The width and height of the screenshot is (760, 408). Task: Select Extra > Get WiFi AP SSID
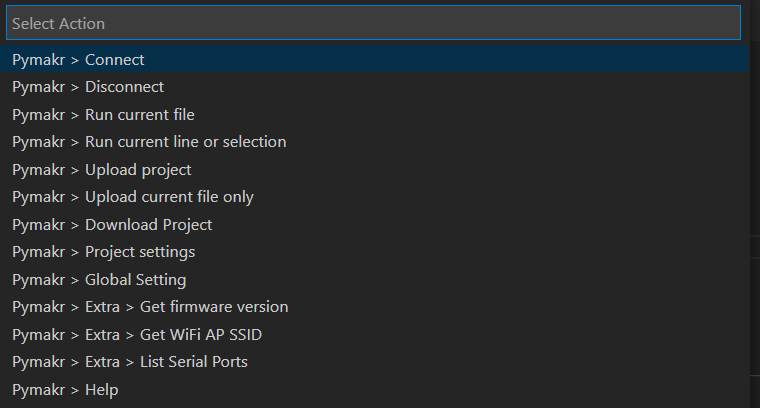[x=137, y=334]
